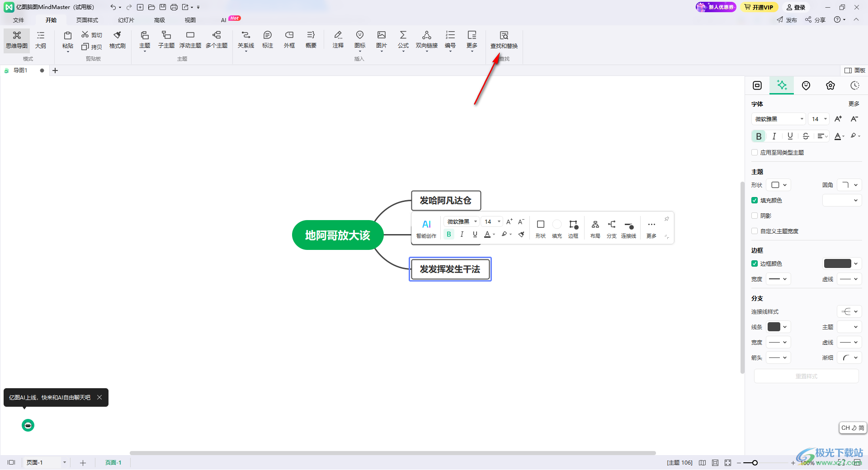The width and height of the screenshot is (868, 470).
Task: Paste from clipboard (粘贴)
Action: pos(68,40)
